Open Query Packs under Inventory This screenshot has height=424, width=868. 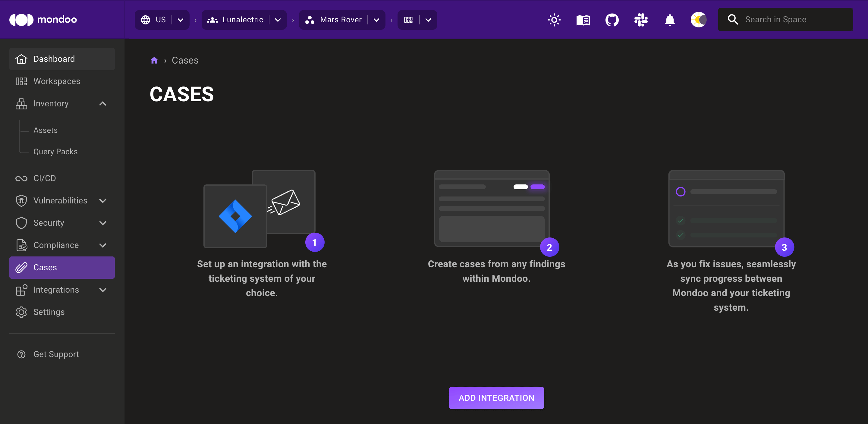click(x=55, y=152)
